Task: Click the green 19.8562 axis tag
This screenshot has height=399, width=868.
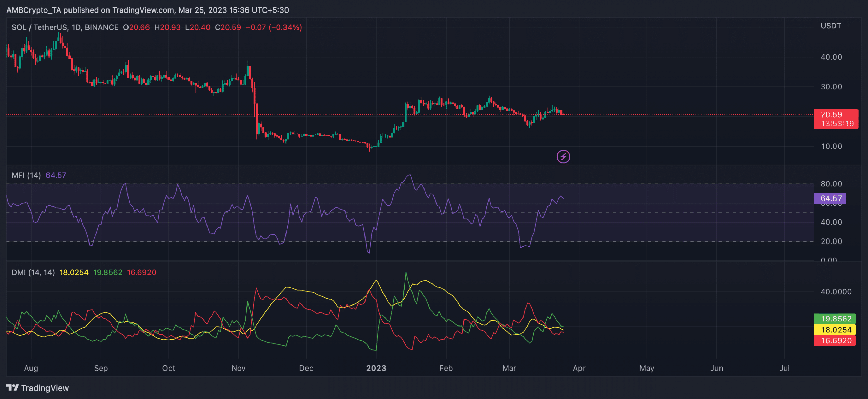Action: 835,319
